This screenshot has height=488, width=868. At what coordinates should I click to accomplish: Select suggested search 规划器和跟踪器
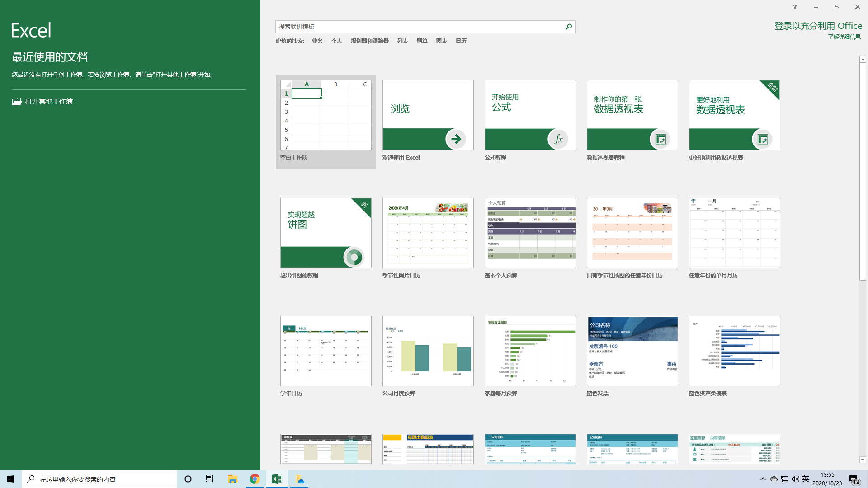pyautogui.click(x=370, y=41)
